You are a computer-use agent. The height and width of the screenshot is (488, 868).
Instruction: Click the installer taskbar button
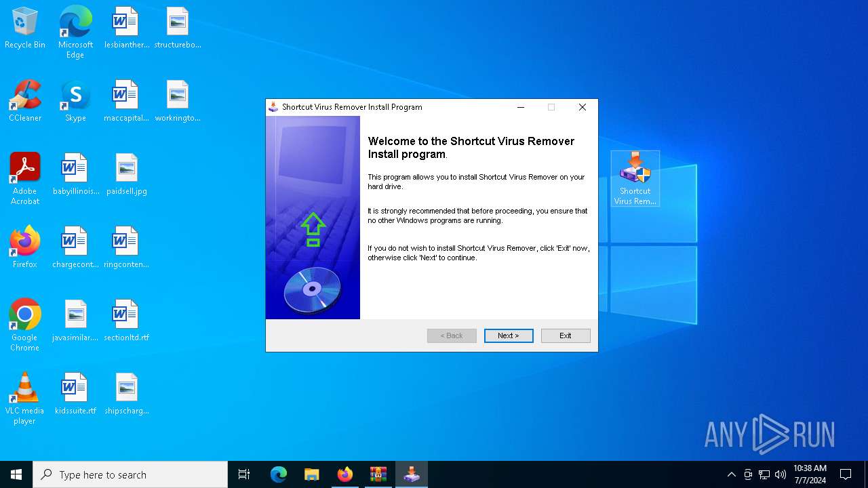pyautogui.click(x=412, y=474)
